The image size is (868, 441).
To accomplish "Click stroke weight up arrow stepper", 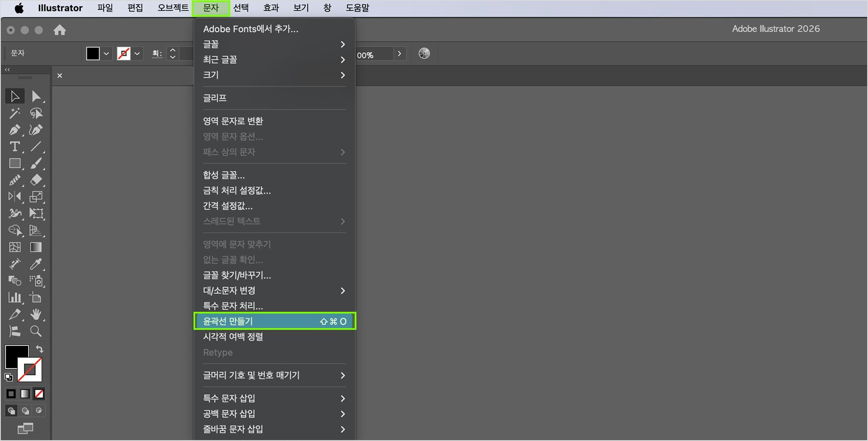I will coord(172,50).
